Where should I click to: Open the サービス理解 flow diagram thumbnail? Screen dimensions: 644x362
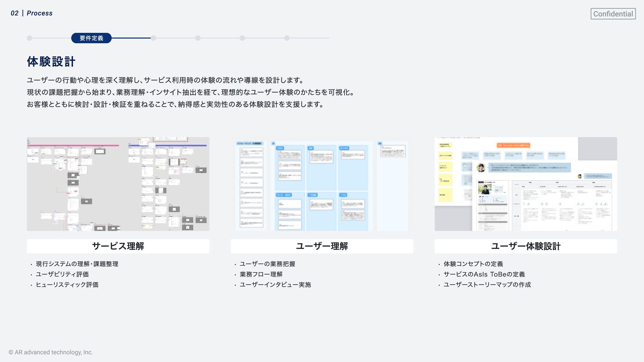[x=118, y=184]
